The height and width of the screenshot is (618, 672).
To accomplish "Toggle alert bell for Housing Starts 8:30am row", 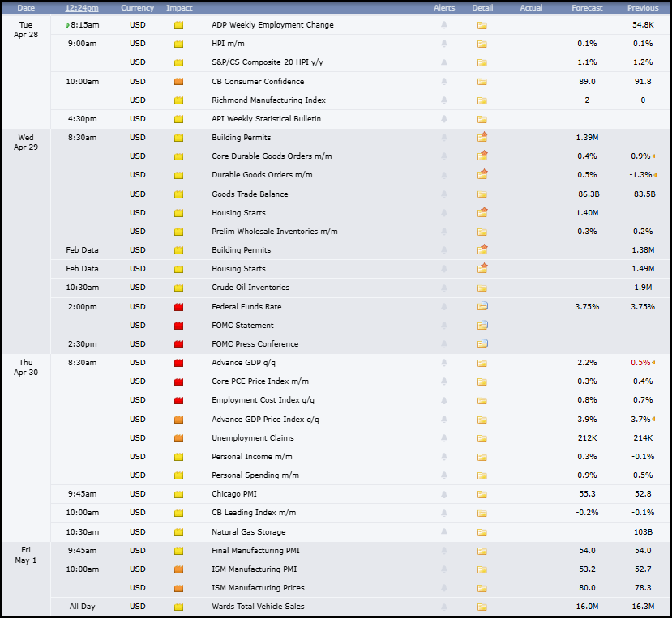I will coord(444,213).
